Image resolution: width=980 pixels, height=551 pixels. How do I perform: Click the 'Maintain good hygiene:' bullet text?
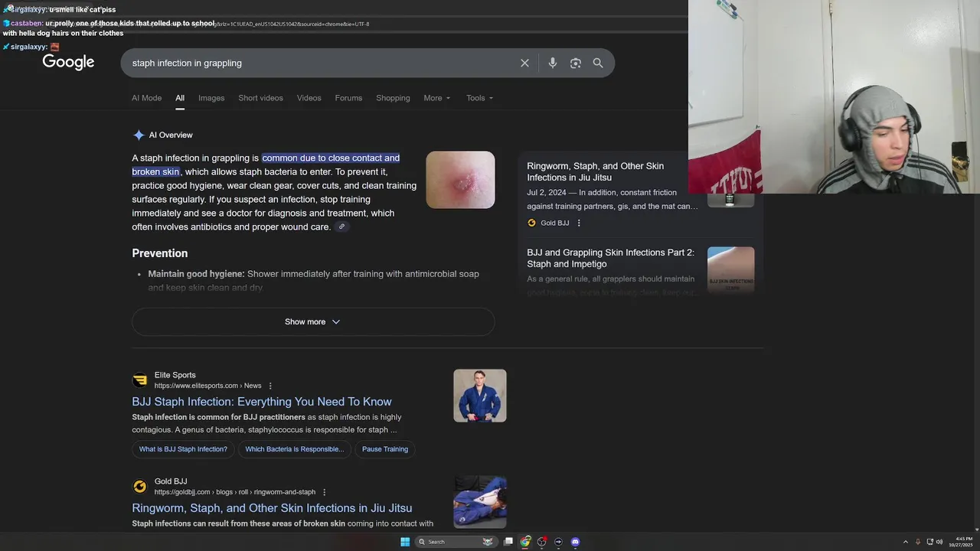196,274
